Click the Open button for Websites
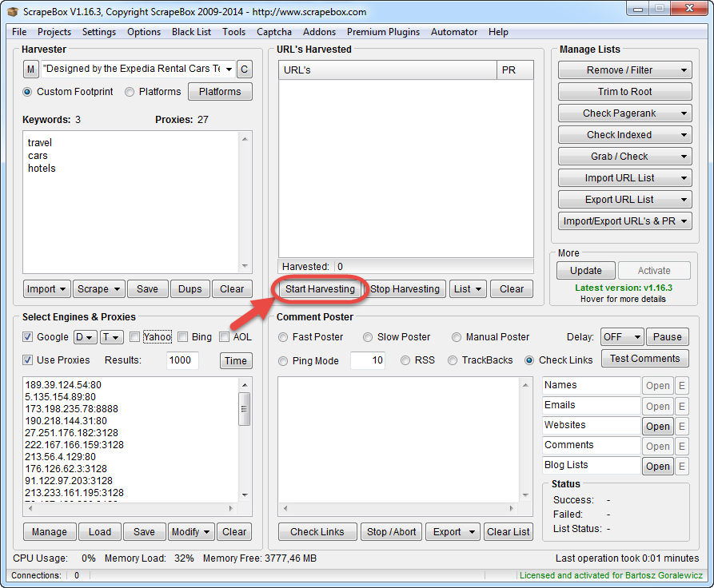 point(657,426)
